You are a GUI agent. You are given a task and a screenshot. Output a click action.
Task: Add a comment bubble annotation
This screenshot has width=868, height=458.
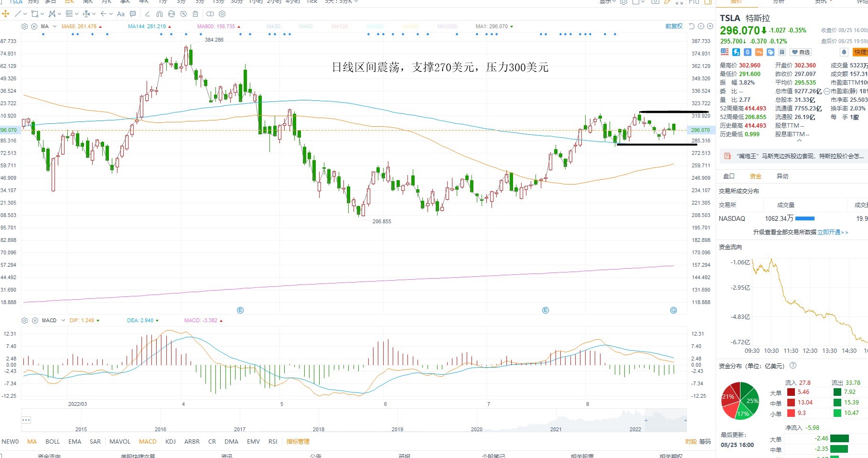(x=133, y=14)
